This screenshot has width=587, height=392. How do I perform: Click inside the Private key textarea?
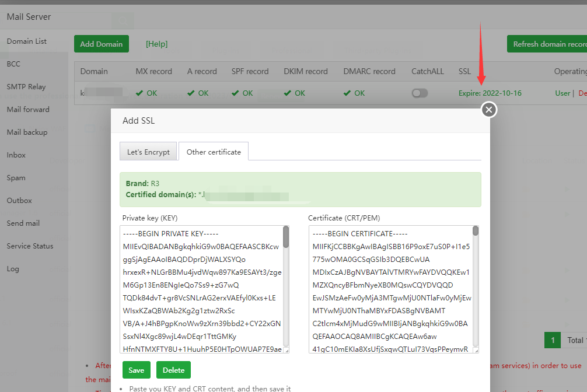click(x=201, y=289)
